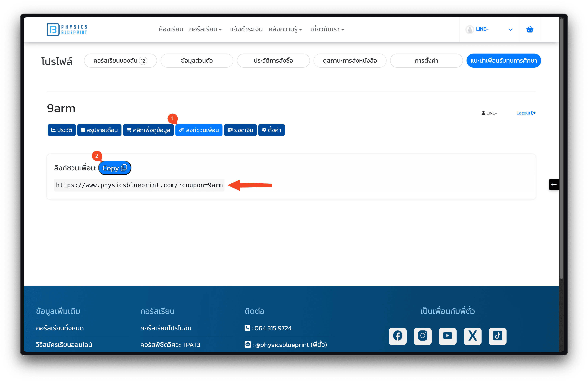Screen dimensions: 588x382
Task: Switch to the ข้อมูลส่วนตัว profile tab
Action: click(x=197, y=60)
